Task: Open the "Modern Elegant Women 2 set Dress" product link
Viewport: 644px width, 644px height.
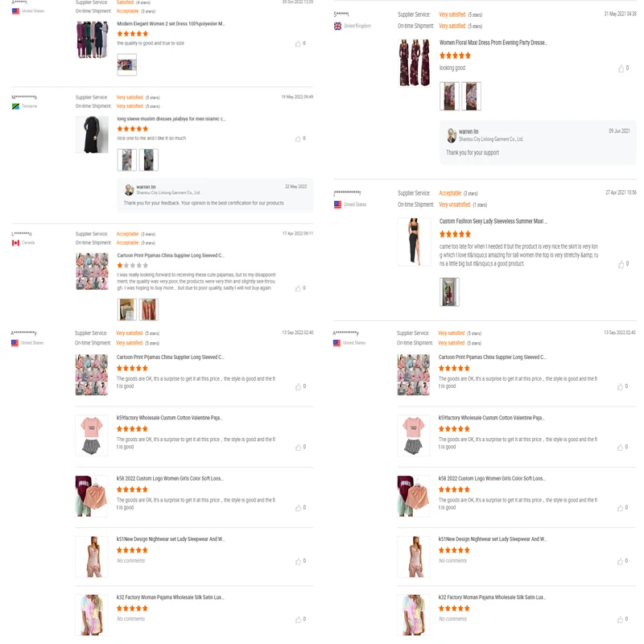Action: (x=171, y=24)
